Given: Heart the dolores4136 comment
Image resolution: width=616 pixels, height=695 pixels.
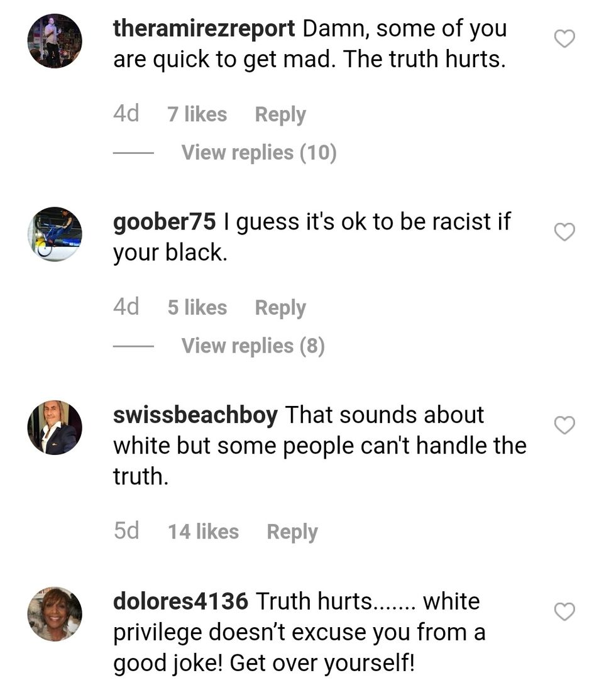Looking at the screenshot, I should [x=564, y=611].
